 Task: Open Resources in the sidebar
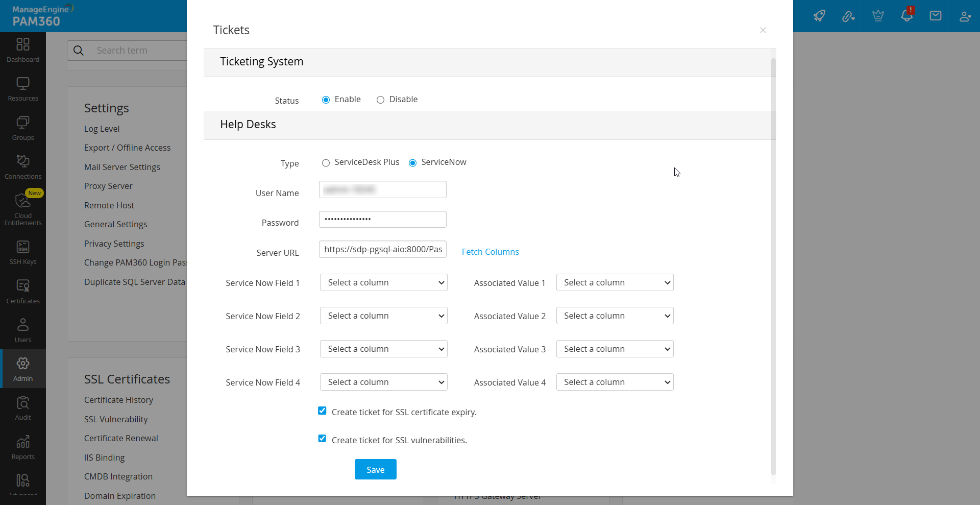click(x=23, y=89)
